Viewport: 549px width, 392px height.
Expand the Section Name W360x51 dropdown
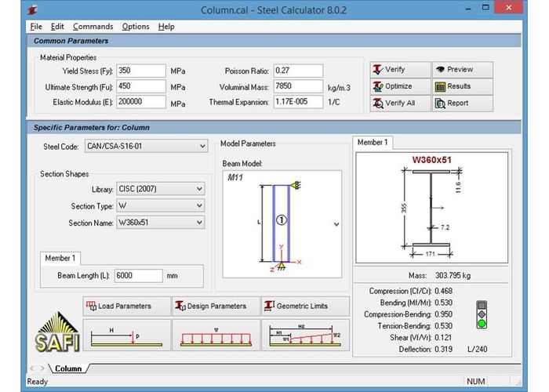(199, 223)
